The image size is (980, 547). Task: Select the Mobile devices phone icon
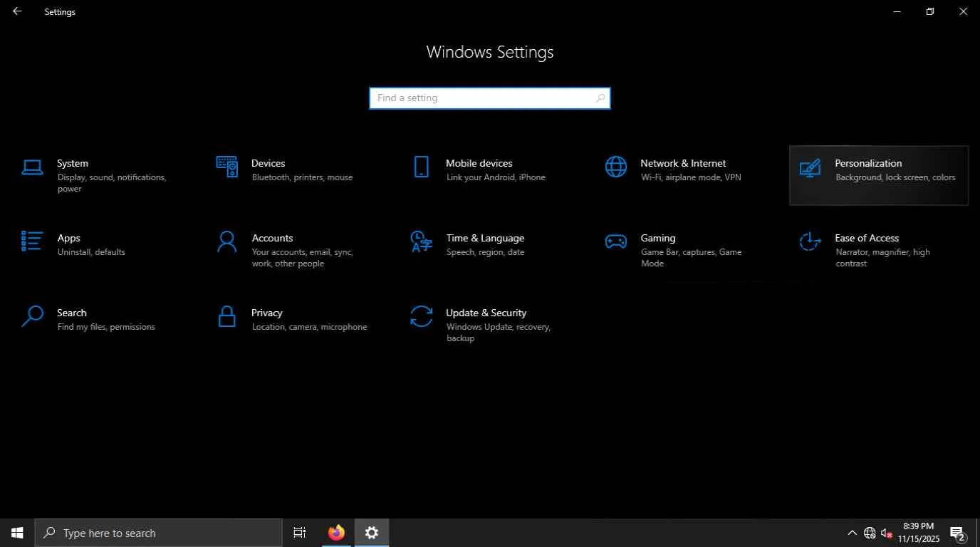pos(421,167)
